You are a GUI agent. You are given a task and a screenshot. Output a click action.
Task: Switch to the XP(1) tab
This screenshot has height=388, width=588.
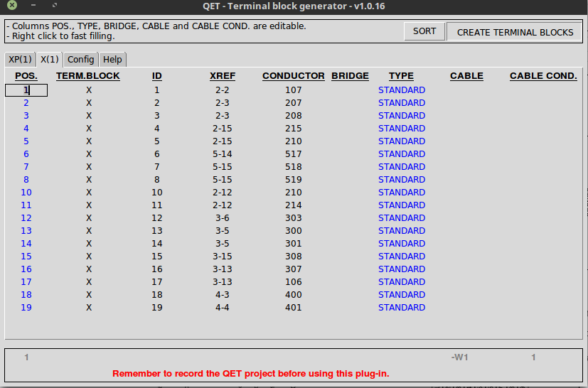[x=20, y=60]
